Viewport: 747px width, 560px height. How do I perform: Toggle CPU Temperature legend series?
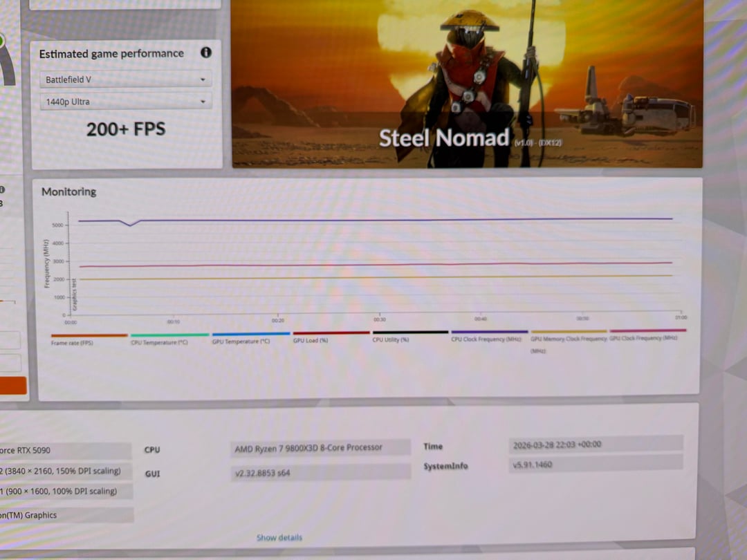coord(159,342)
